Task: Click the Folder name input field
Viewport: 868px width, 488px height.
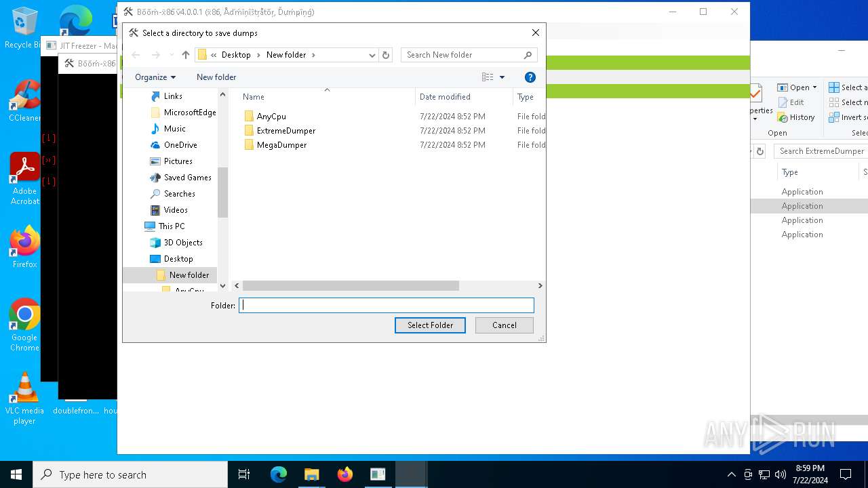Action: (387, 306)
